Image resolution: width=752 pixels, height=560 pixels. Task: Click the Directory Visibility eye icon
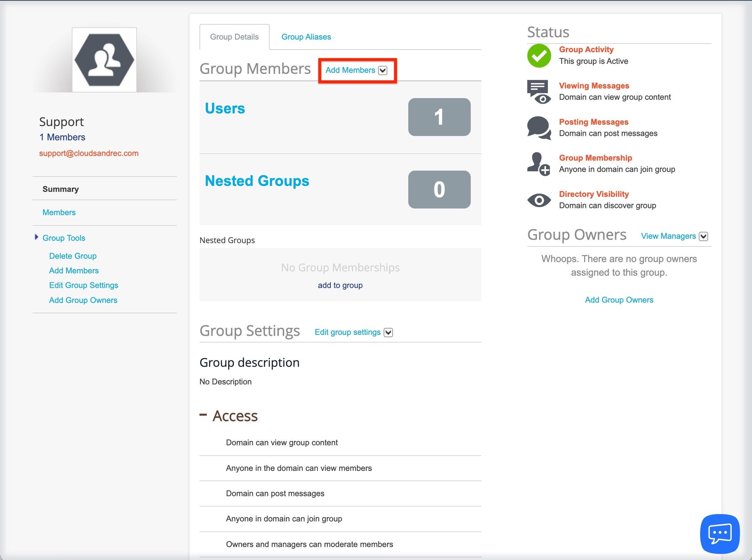539,200
